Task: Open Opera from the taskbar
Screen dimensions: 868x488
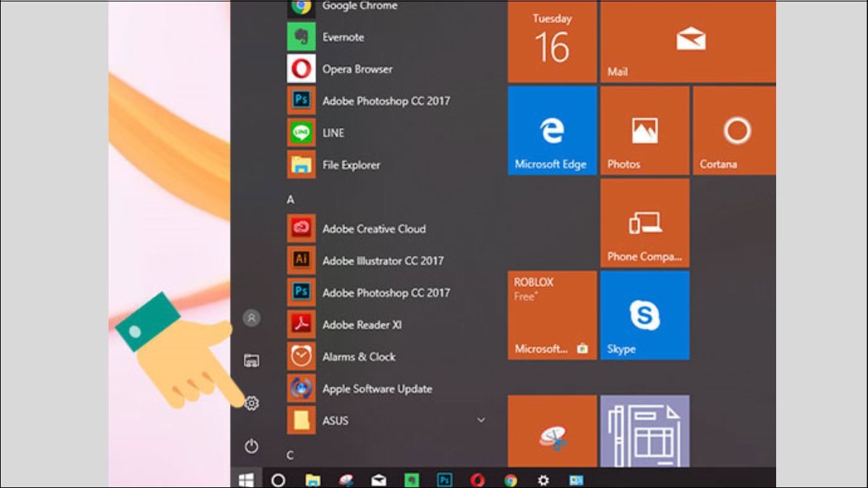Action: (477, 479)
